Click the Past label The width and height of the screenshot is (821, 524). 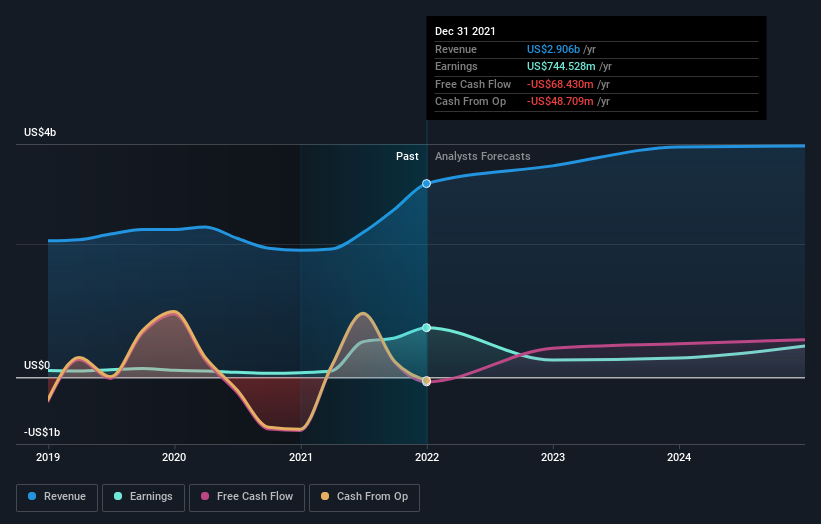[407, 157]
